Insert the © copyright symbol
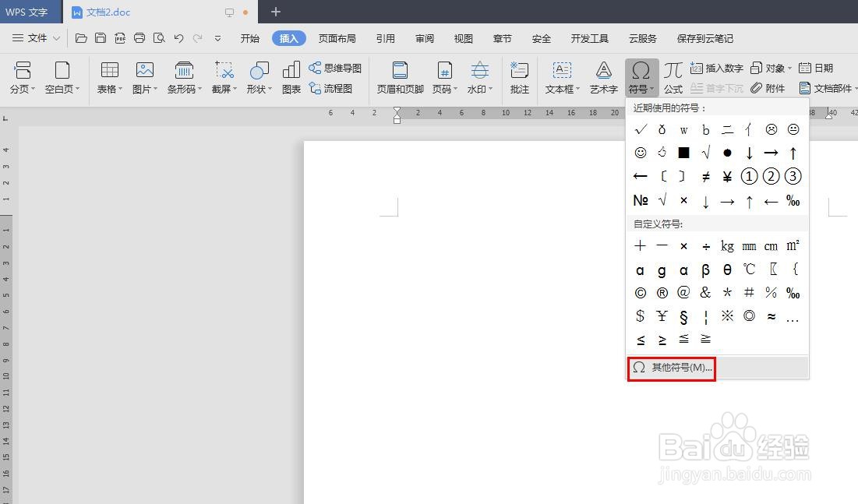The height and width of the screenshot is (504, 858). click(x=641, y=293)
